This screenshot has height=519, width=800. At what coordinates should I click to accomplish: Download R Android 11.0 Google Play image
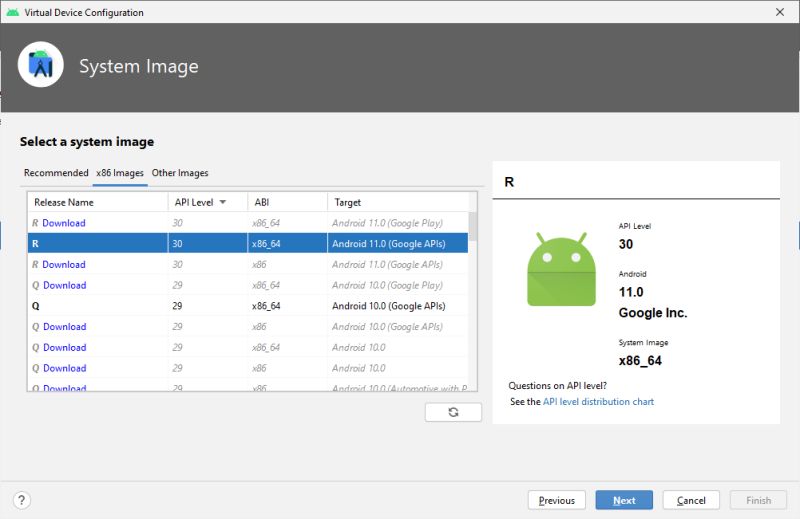(x=64, y=223)
